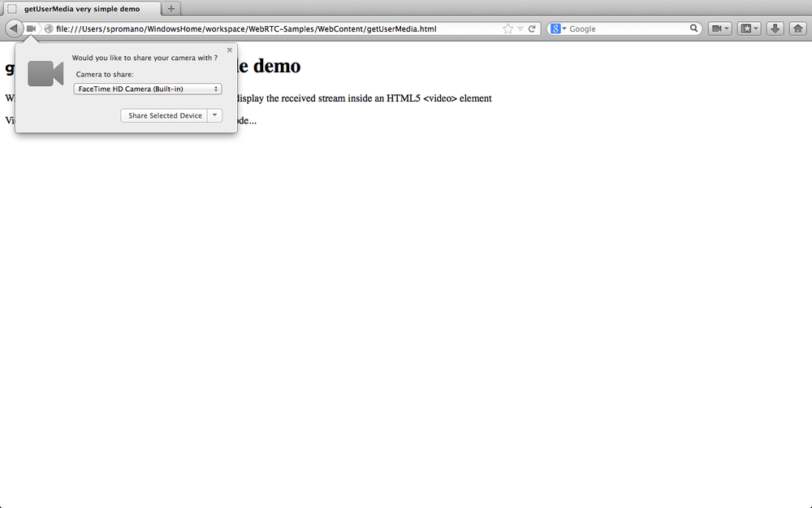Screen dimensions: 812x508
Task: Expand the bookmark star dropdown arrow
Action: click(x=521, y=28)
